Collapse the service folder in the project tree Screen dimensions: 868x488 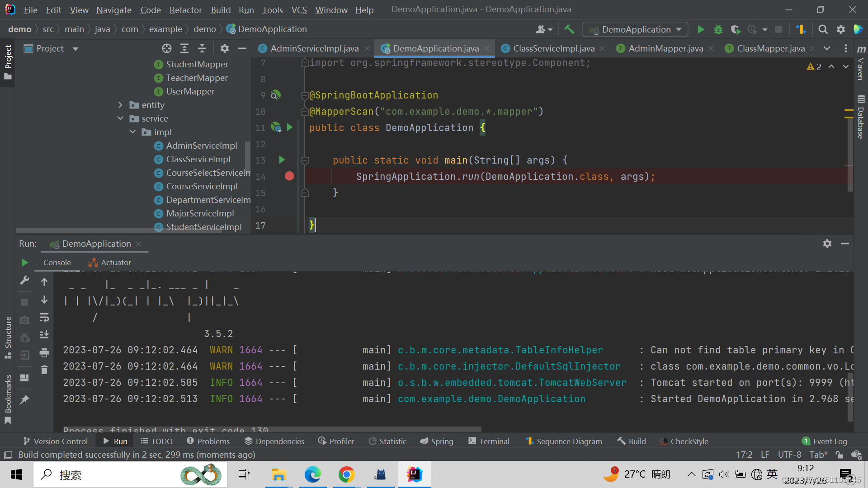(x=120, y=118)
